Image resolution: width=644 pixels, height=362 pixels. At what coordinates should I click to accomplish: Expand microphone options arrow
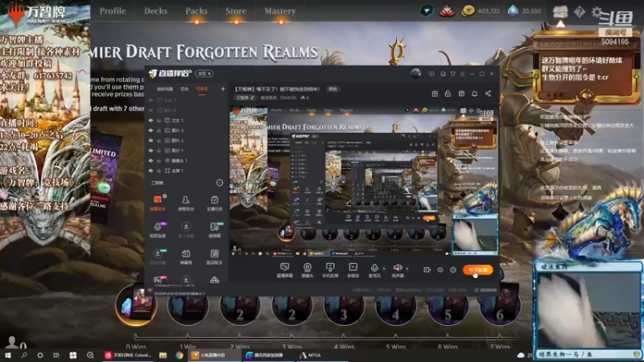pyautogui.click(x=384, y=269)
